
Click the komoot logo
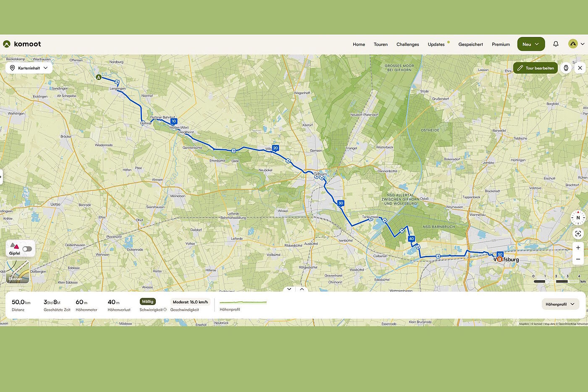pyautogui.click(x=22, y=44)
